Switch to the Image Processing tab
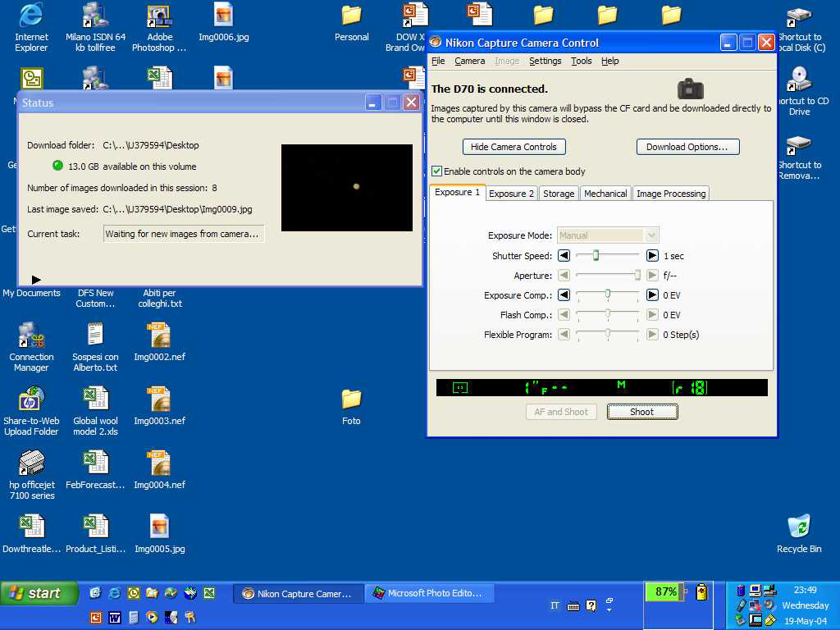 pos(671,194)
